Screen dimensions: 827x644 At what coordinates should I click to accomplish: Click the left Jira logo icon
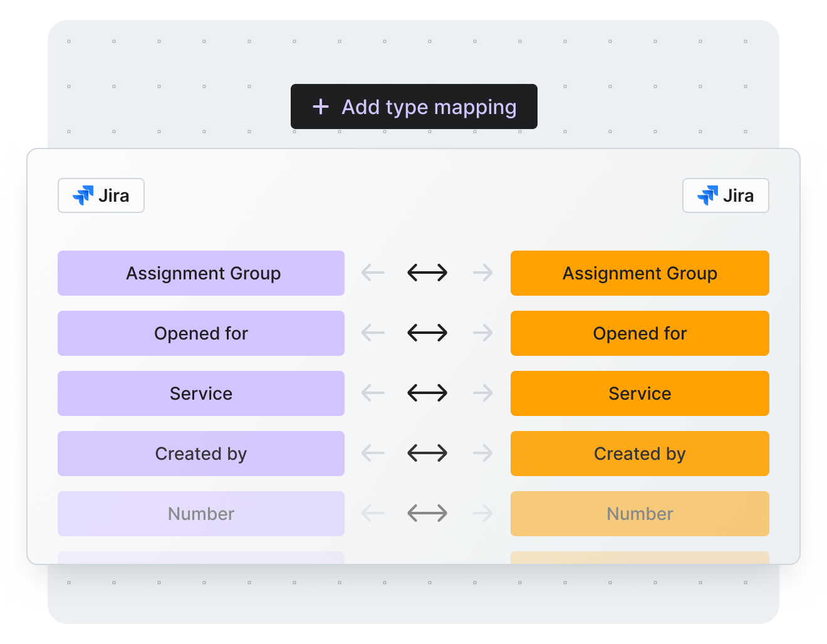coord(82,195)
